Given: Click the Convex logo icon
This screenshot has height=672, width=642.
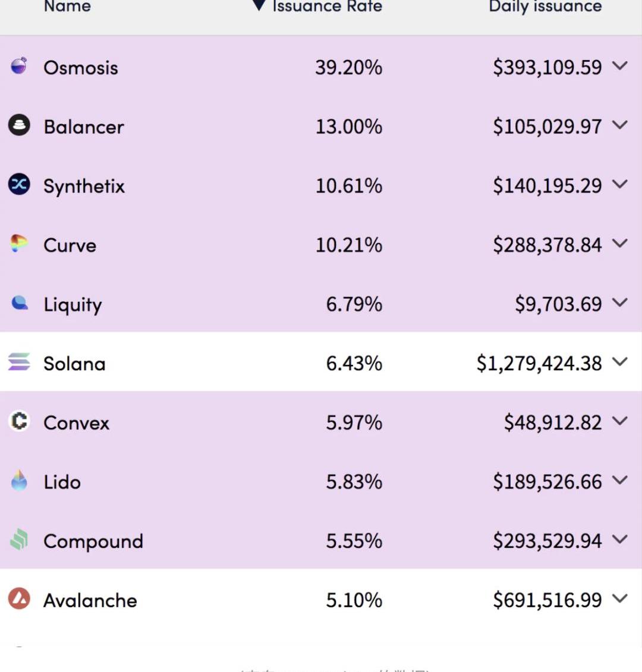Looking at the screenshot, I should click(19, 421).
